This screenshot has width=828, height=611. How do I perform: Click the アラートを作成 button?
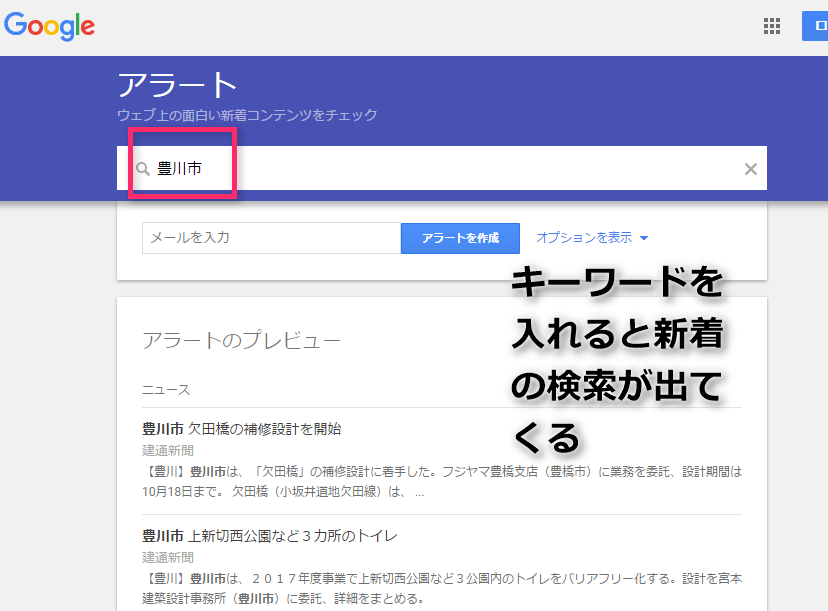coord(460,238)
